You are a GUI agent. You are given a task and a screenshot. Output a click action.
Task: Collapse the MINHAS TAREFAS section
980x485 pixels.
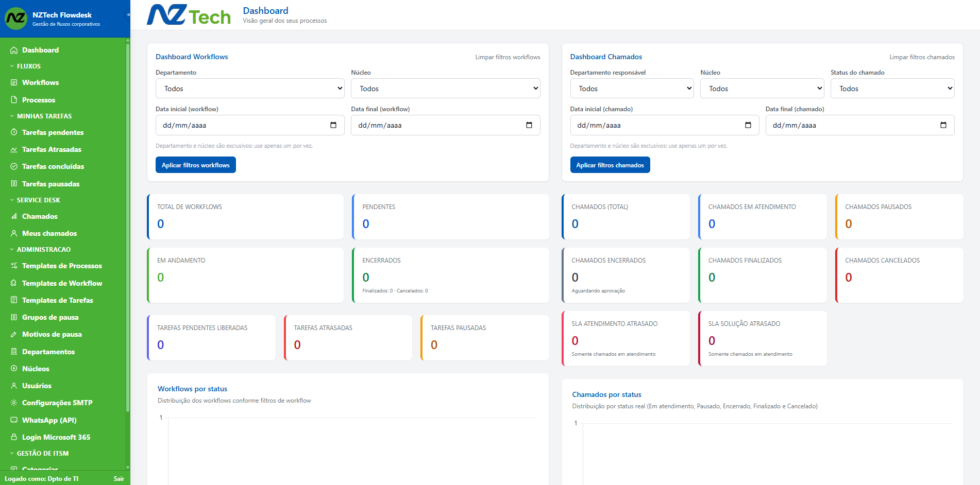(x=40, y=116)
